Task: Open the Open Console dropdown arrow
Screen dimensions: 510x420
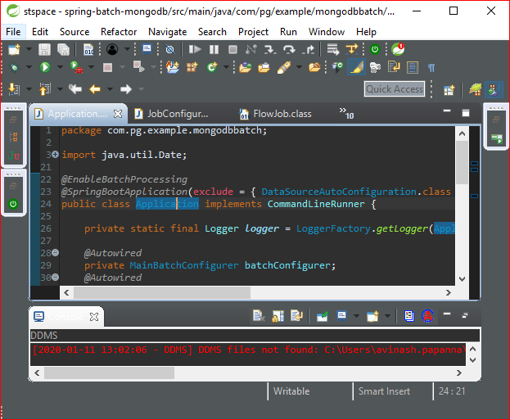Action: (x=387, y=315)
